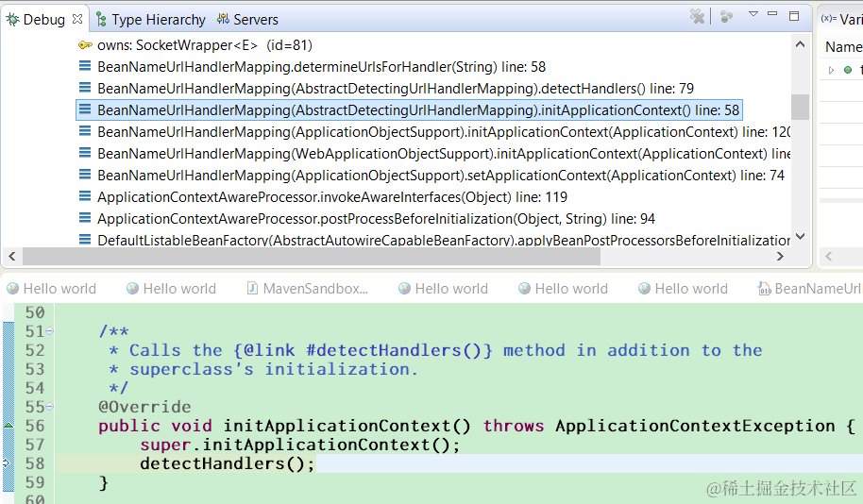This screenshot has height=504, width=863.
Task: Click the Debug view horizontal scrollbar thumb
Action: (x=312, y=257)
